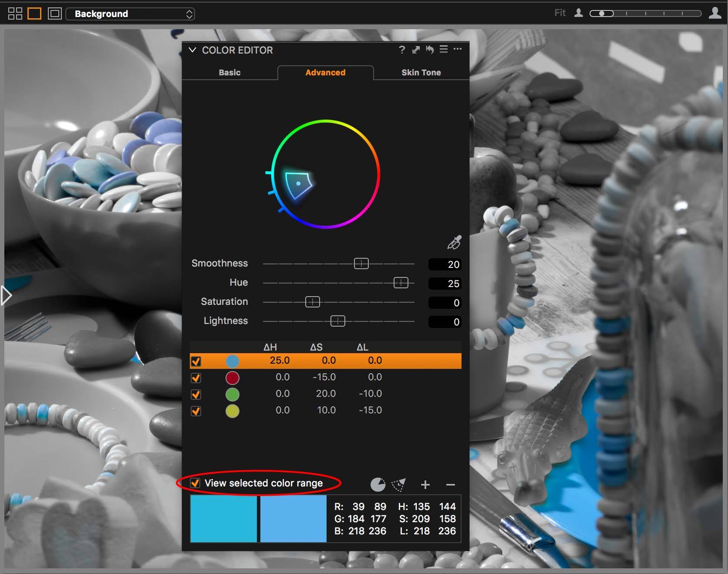Collapse the Color Editor panel
728x574 pixels.
(192, 50)
